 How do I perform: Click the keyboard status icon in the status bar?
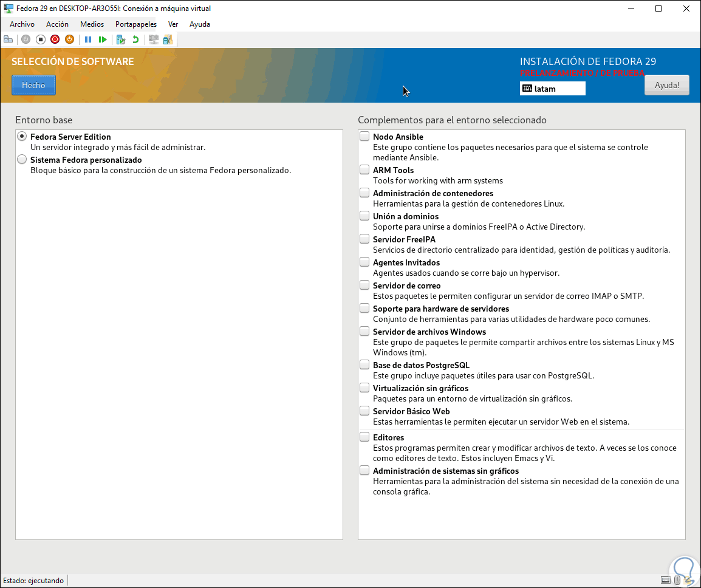[x=666, y=580]
